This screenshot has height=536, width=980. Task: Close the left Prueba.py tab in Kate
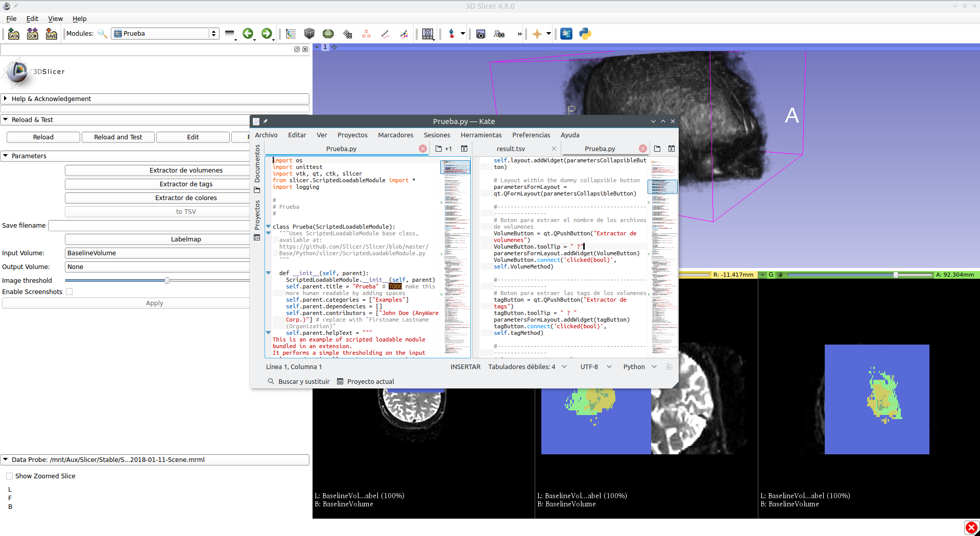coord(423,149)
